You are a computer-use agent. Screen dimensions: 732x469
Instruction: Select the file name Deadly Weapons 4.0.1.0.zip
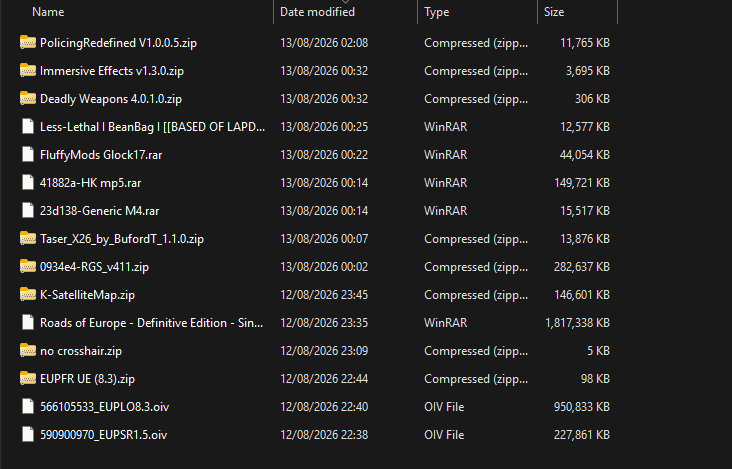(x=111, y=99)
